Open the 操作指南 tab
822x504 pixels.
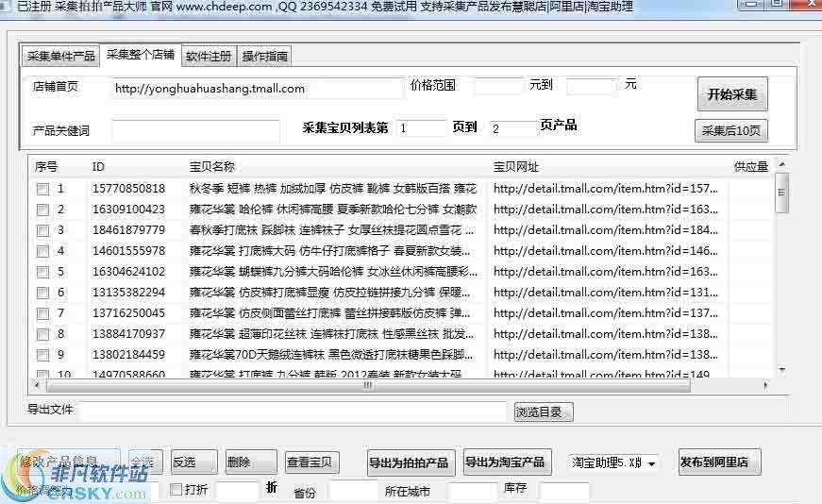tap(265, 56)
